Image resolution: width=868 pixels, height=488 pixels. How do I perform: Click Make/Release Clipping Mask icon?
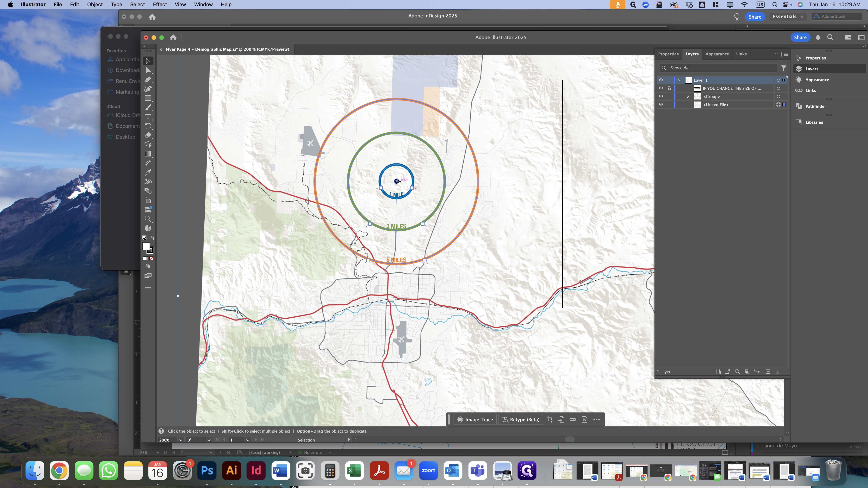coord(747,371)
